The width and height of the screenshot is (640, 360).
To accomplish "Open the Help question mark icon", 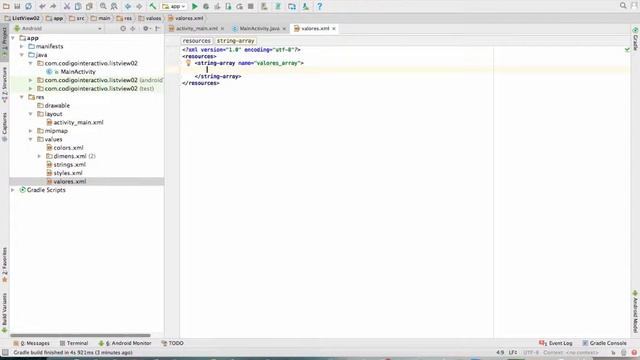I will click(x=320, y=6).
